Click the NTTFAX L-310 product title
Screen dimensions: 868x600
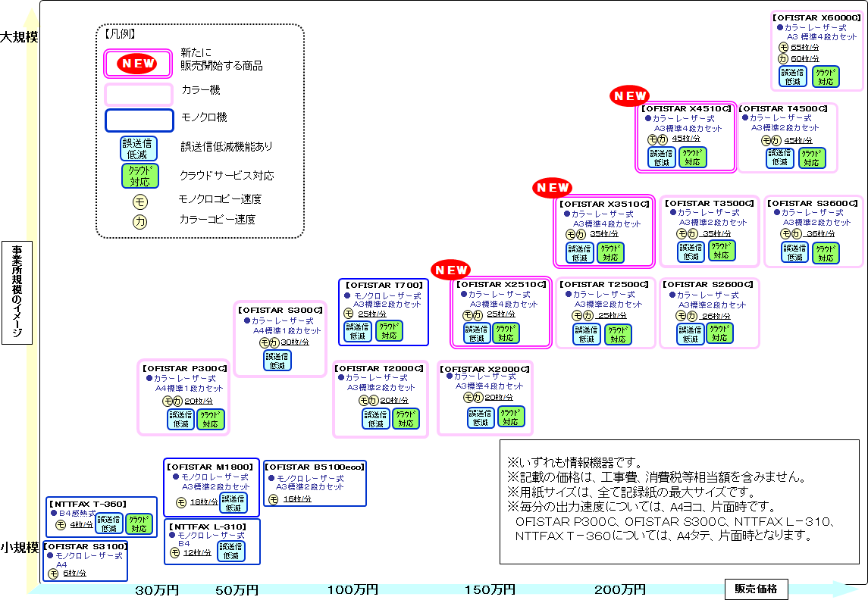[208, 527]
